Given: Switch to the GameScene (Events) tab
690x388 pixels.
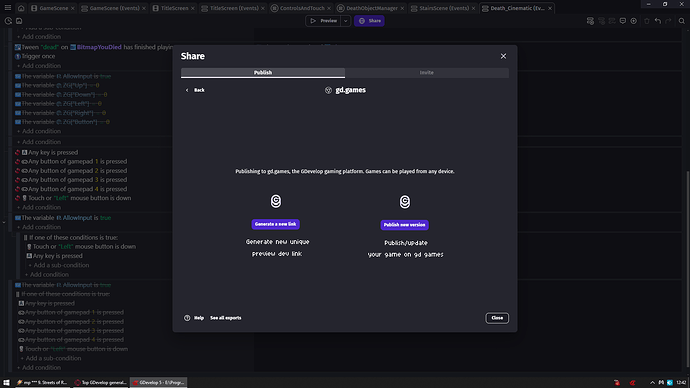Looking at the screenshot, I should click(x=114, y=8).
